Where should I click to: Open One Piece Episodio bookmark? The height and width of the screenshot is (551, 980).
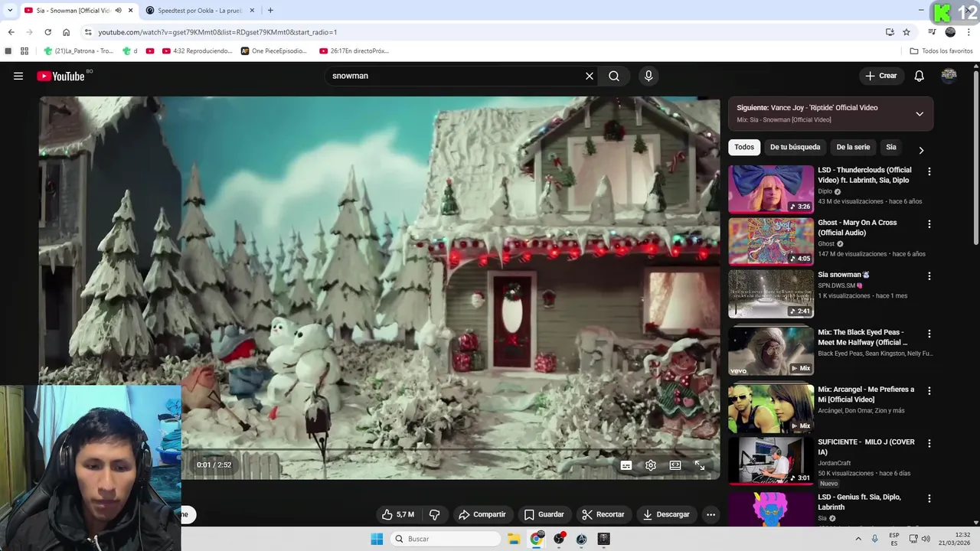pos(274,51)
